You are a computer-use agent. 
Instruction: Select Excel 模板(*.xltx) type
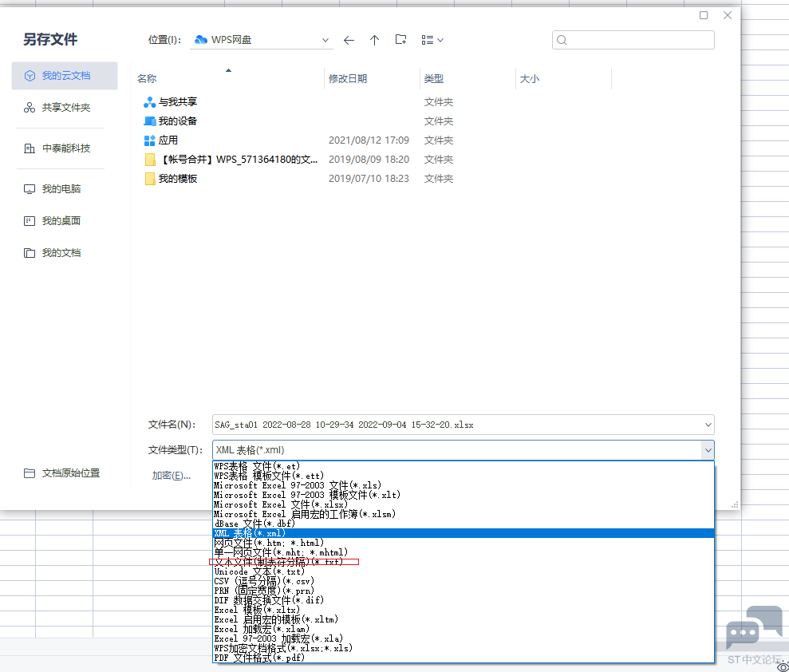pos(464,610)
